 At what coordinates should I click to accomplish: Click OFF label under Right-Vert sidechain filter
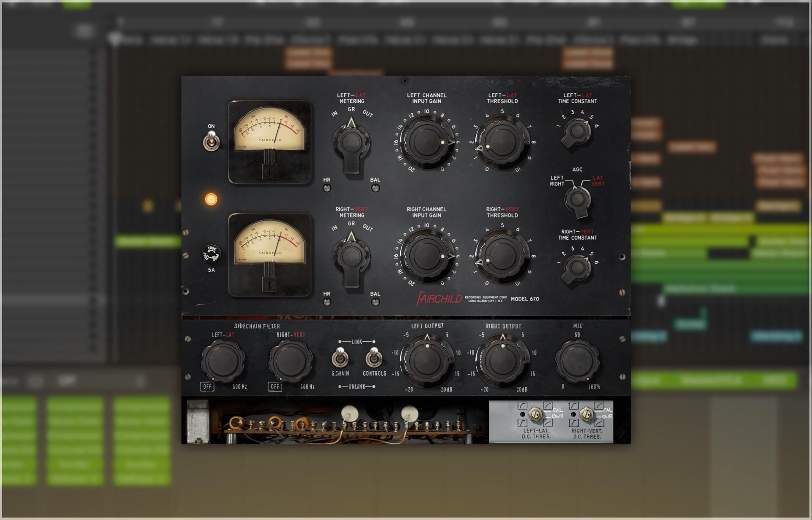275,386
